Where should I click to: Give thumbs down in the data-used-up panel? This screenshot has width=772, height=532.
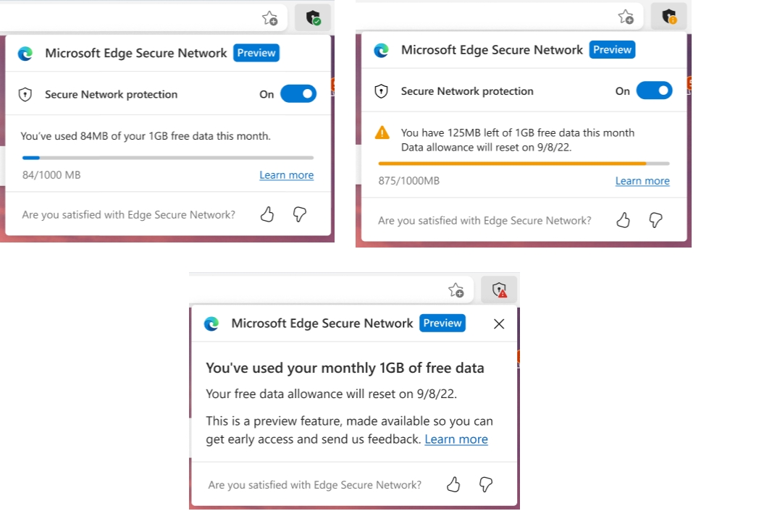(485, 484)
